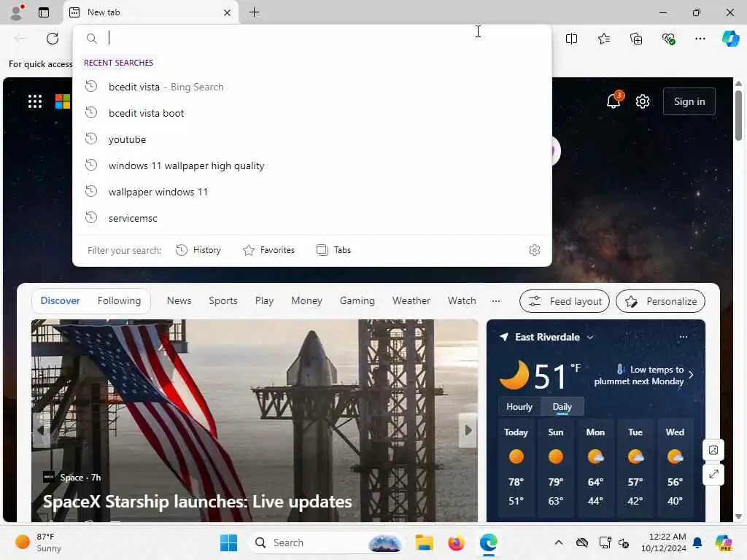Open split screen view
The height and width of the screenshot is (560, 747).
571,39
